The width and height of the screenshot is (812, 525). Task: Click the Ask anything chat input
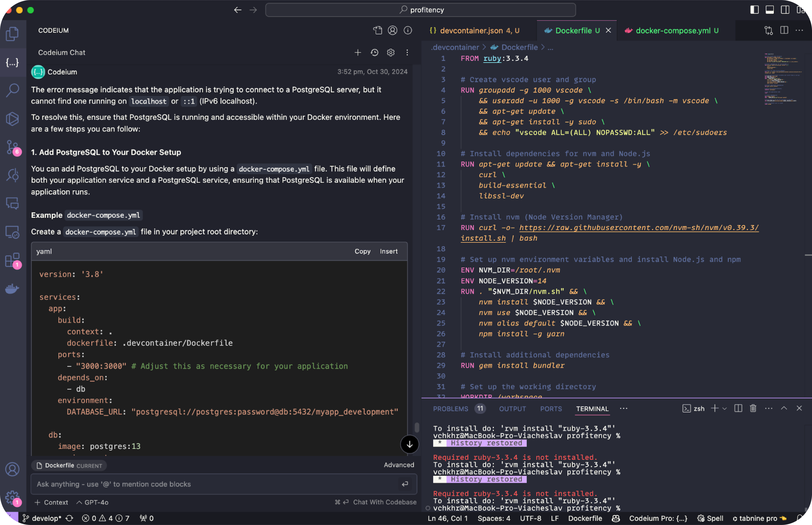point(215,484)
